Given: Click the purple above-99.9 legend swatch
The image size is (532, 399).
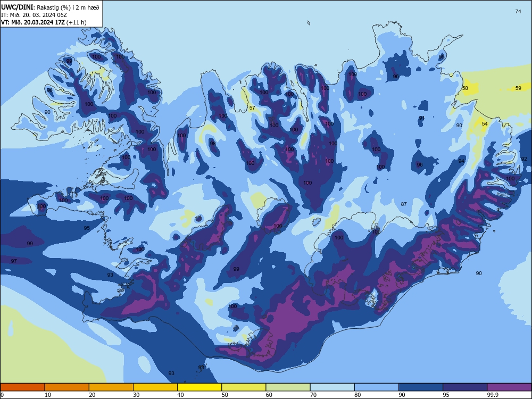Looking at the screenshot, I should (509, 387).
